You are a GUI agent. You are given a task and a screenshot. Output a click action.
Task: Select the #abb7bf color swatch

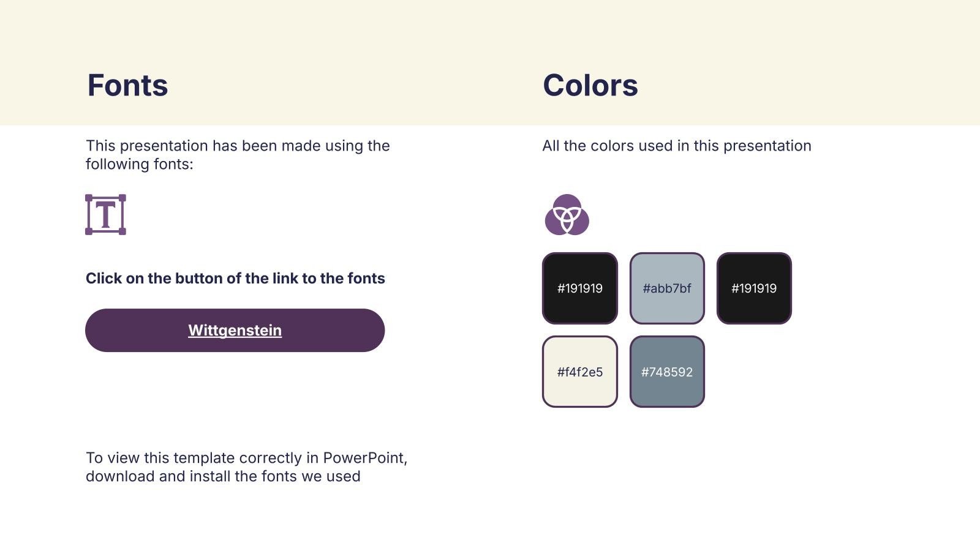[667, 288]
